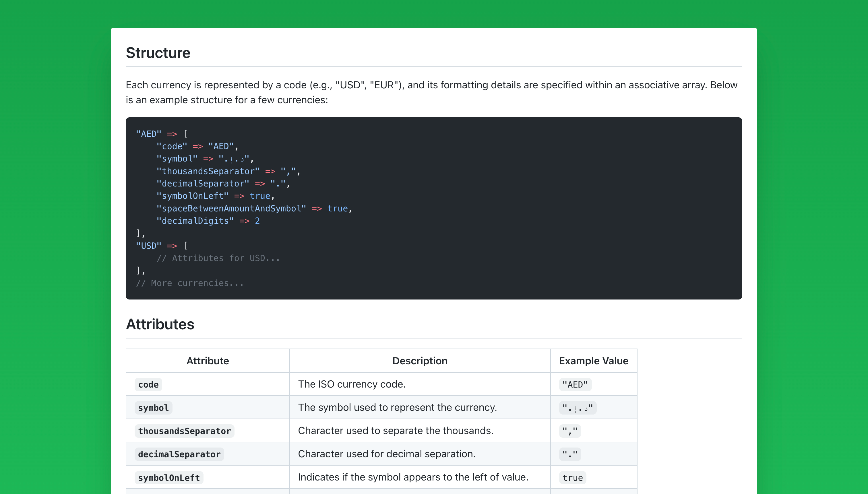Click the Attribute column header
Image resolution: width=868 pixels, height=494 pixels.
208,361
